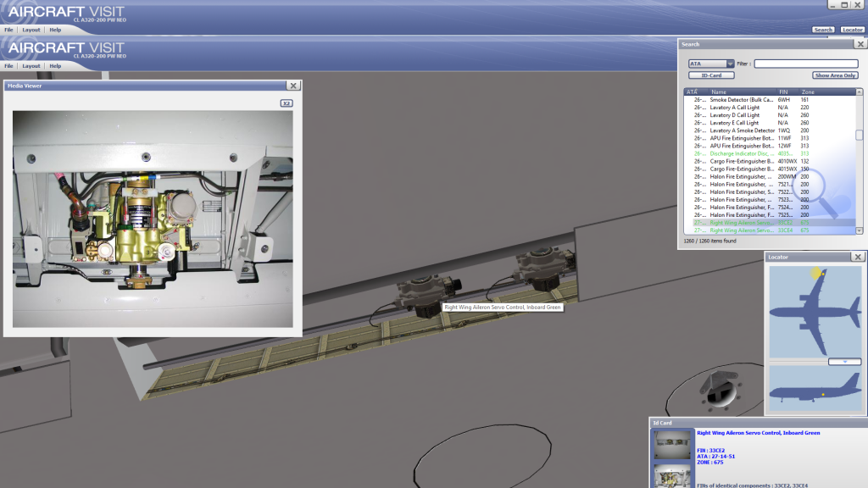868x488 pixels.
Task: Open the Locator panel from the top toolbar
Action: tap(852, 30)
